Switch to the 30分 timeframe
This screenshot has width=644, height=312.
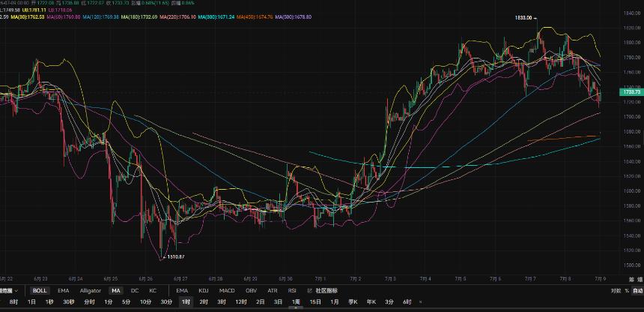(x=166, y=302)
